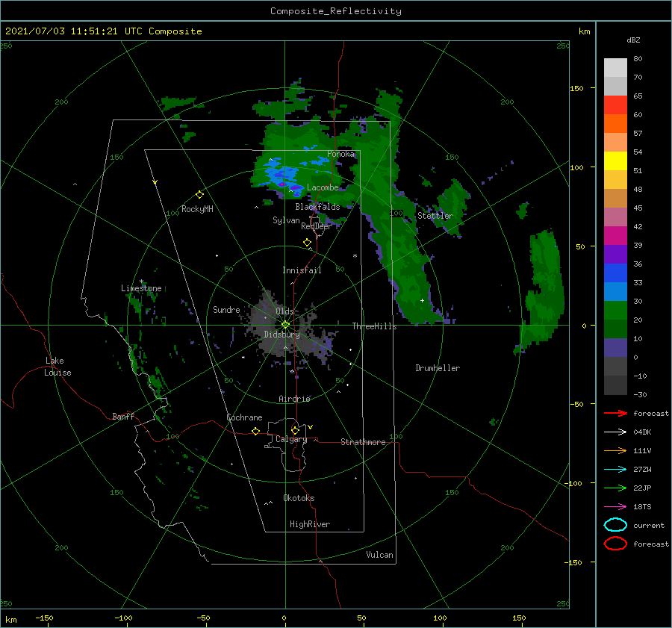The height and width of the screenshot is (628, 672).
Task: Click the Blackfalds label
Action: (317, 207)
